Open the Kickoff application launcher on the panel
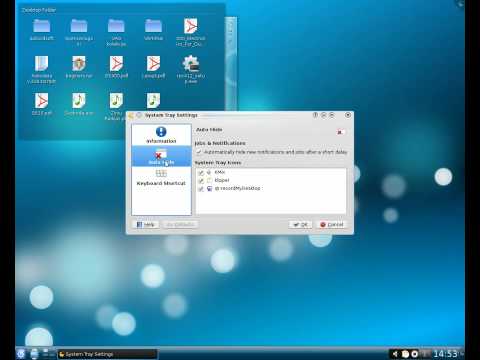 pyautogui.click(x=21, y=353)
